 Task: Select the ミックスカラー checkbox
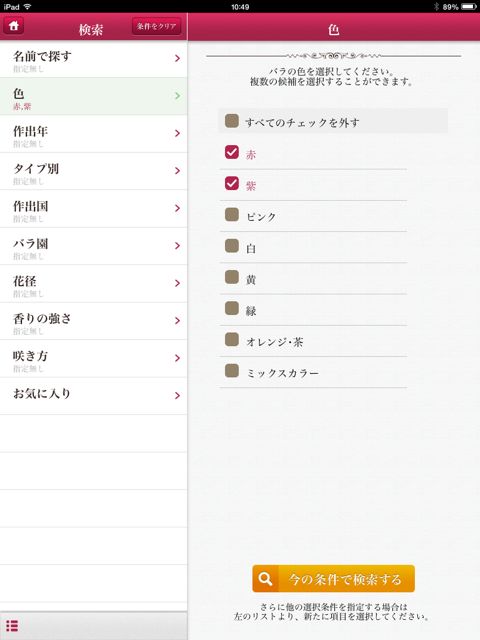coord(232,371)
